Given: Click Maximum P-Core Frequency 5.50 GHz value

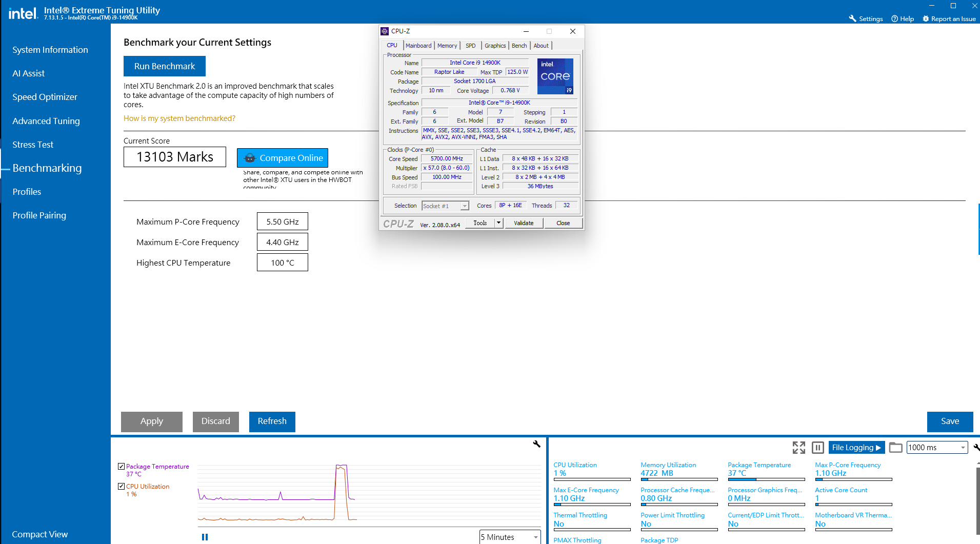Looking at the screenshot, I should pyautogui.click(x=283, y=221).
